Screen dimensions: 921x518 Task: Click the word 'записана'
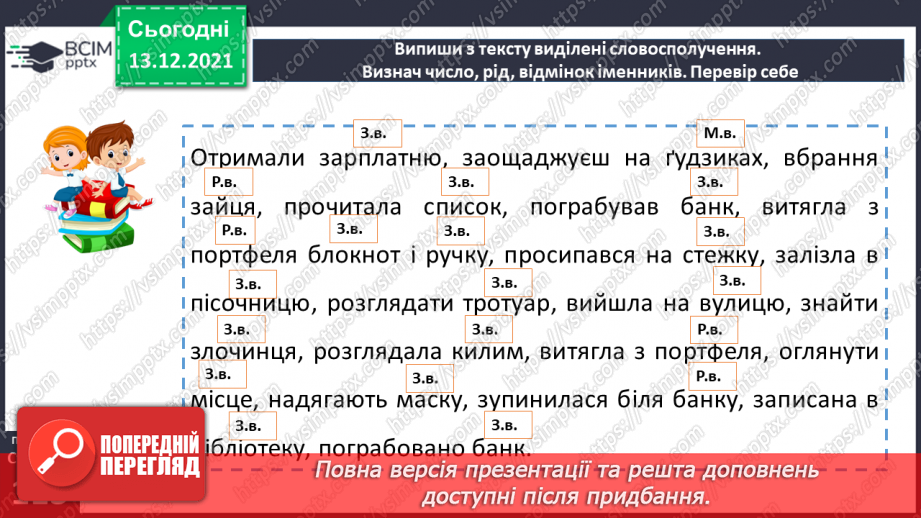pos(805,401)
